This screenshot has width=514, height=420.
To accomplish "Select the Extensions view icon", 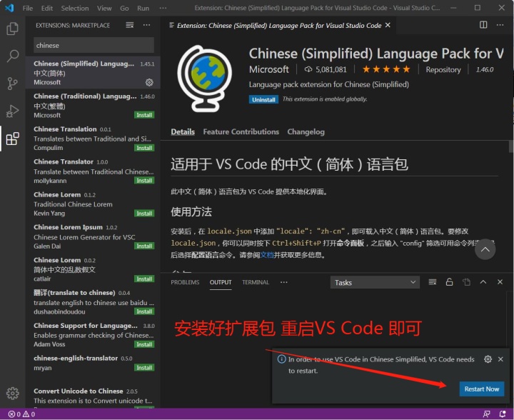I will (x=12, y=139).
